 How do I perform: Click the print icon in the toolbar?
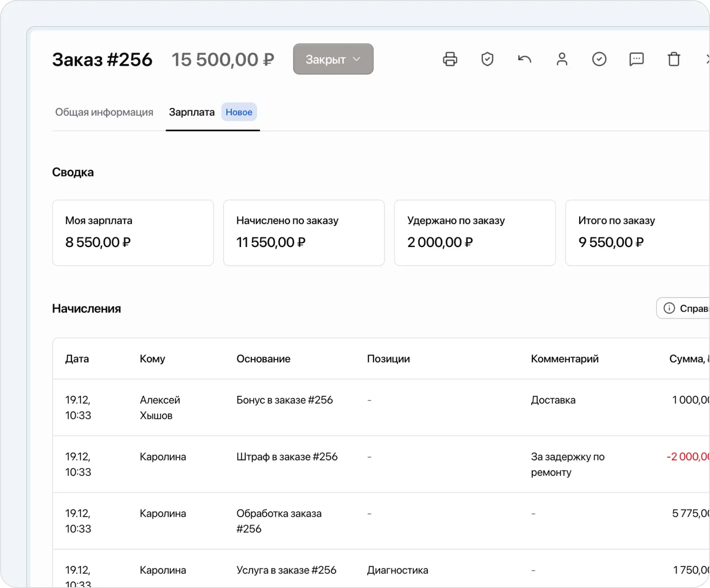pos(450,59)
